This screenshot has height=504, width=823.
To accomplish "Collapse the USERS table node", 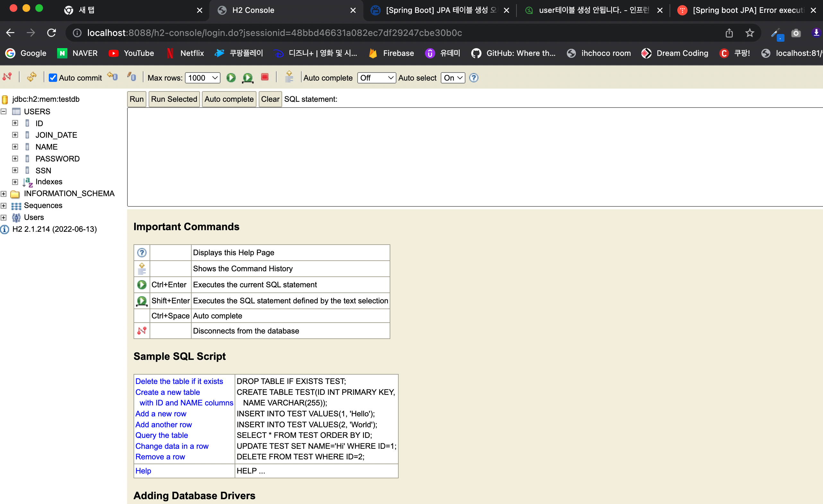I will [4, 111].
